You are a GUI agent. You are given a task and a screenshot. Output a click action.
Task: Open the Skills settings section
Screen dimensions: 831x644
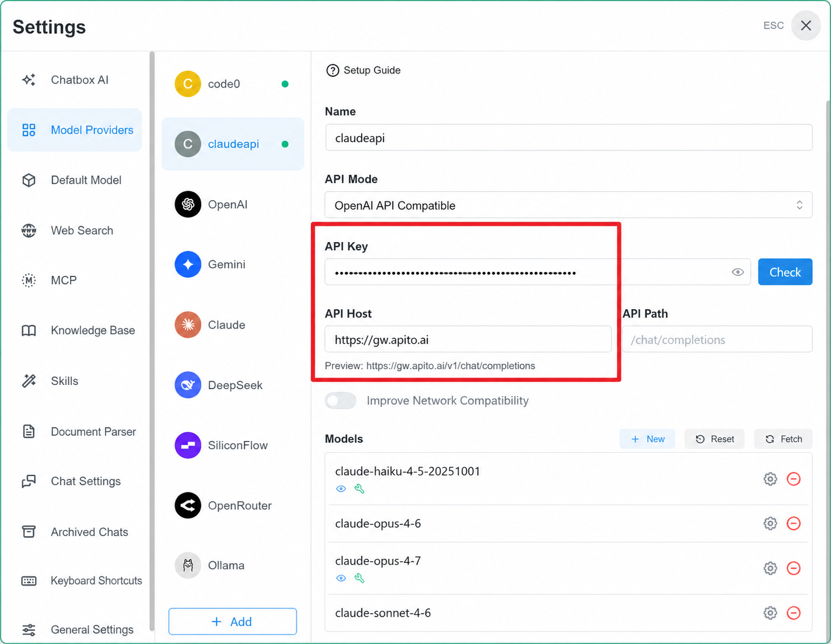point(75,381)
